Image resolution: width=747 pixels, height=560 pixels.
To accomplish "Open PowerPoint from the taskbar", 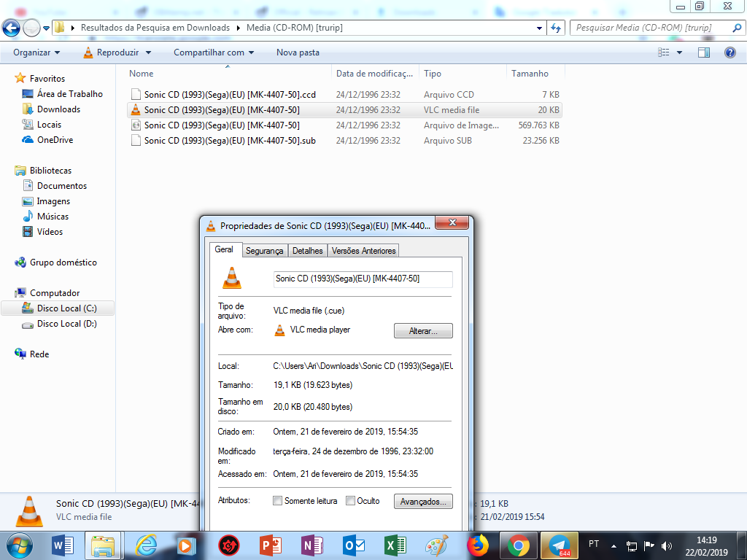I will (x=271, y=545).
